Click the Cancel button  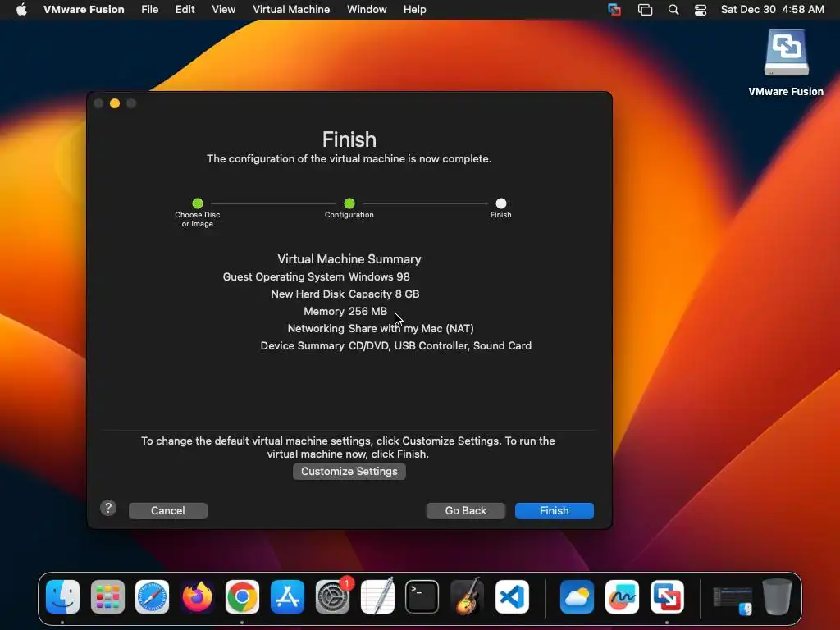click(167, 510)
